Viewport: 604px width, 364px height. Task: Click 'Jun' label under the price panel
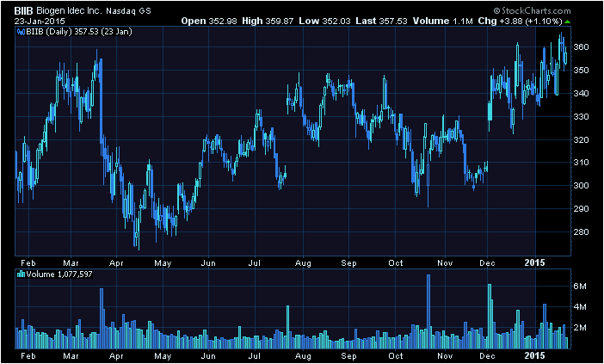click(208, 263)
